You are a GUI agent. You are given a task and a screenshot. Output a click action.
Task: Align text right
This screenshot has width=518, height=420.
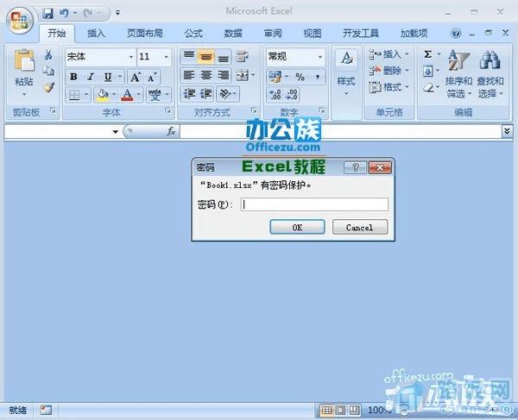pos(224,76)
